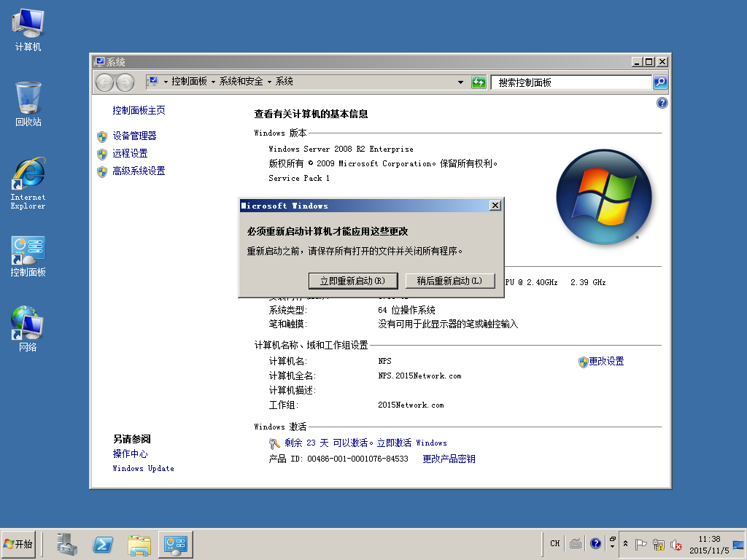This screenshot has height=560, width=747.
Task: Click the 更改设置 link
Action: point(606,362)
